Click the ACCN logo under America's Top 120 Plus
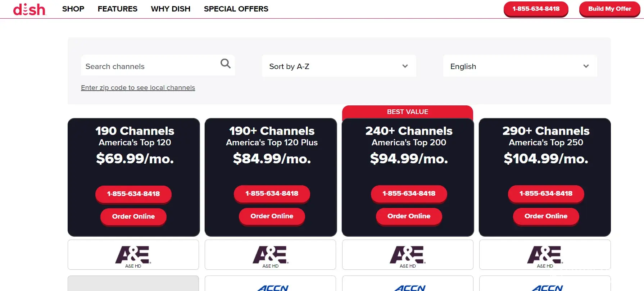Image resolution: width=644 pixels, height=291 pixels. tap(273, 287)
